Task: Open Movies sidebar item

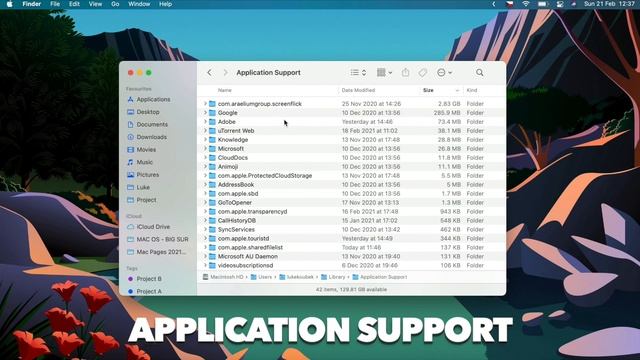Action: click(x=142, y=150)
